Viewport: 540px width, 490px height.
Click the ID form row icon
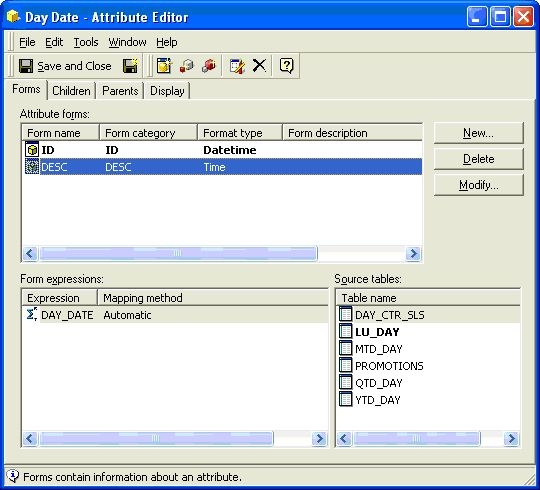[32, 150]
